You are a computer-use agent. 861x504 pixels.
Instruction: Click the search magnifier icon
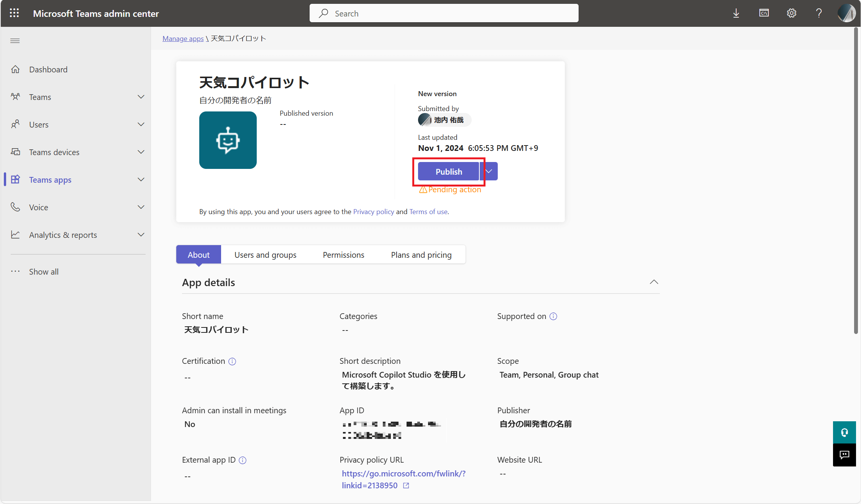[324, 13]
